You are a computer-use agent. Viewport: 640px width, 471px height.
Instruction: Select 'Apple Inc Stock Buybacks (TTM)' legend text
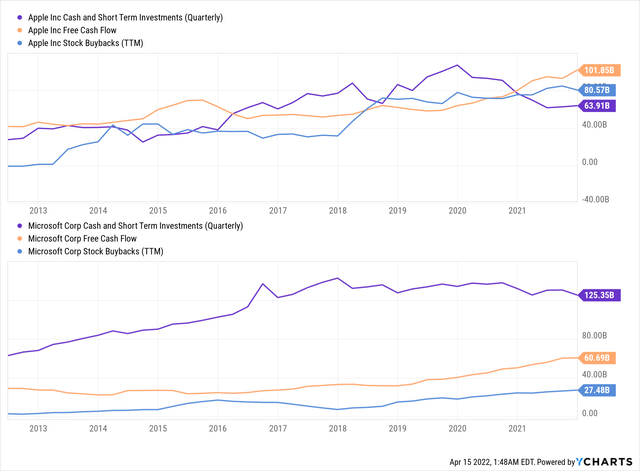86,43
